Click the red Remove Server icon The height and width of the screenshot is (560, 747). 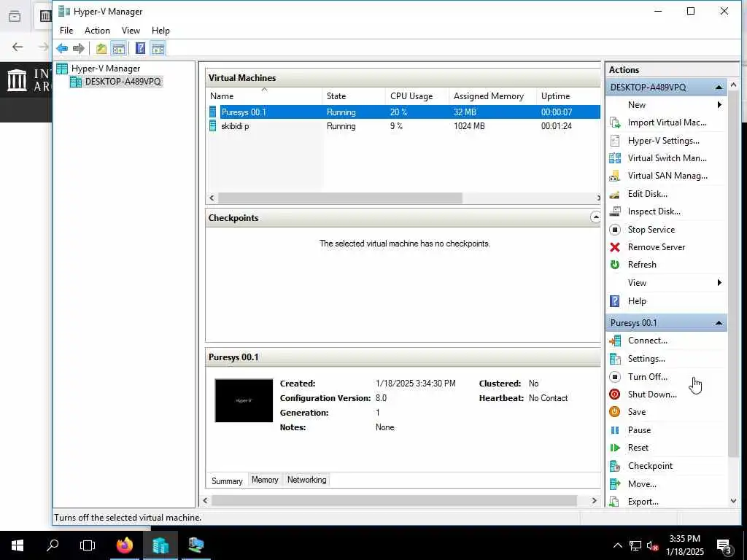615,247
